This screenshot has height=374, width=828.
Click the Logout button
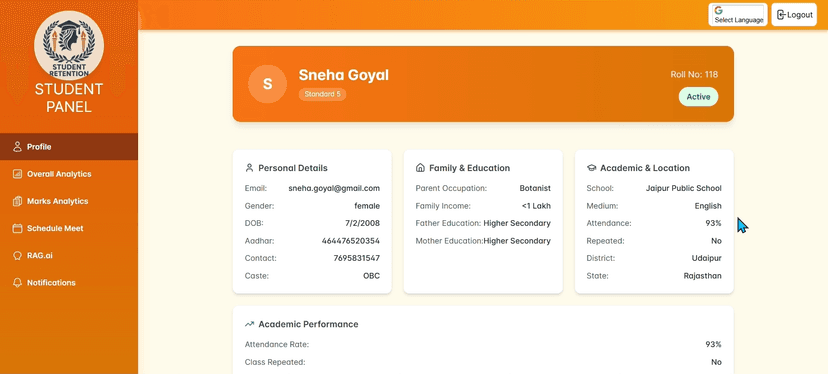point(794,15)
